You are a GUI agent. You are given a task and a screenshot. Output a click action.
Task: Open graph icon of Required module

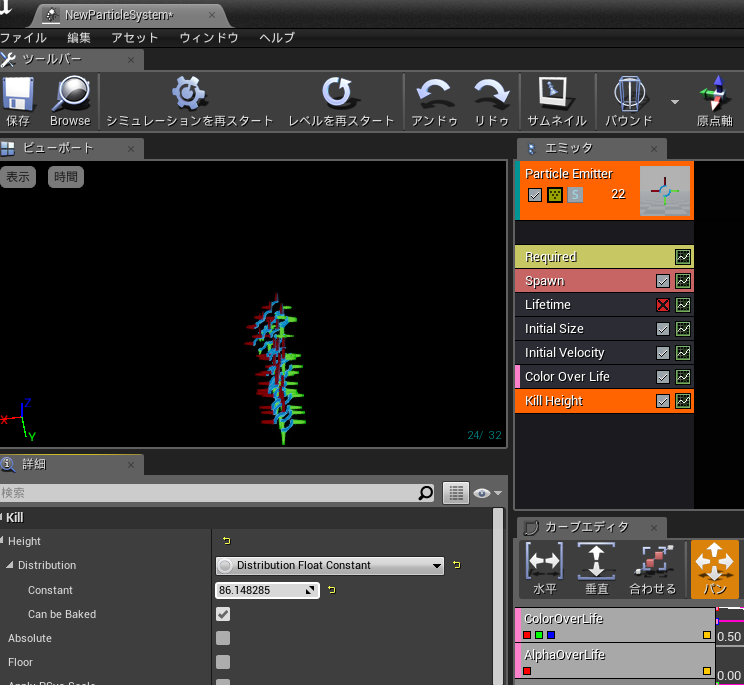683,257
